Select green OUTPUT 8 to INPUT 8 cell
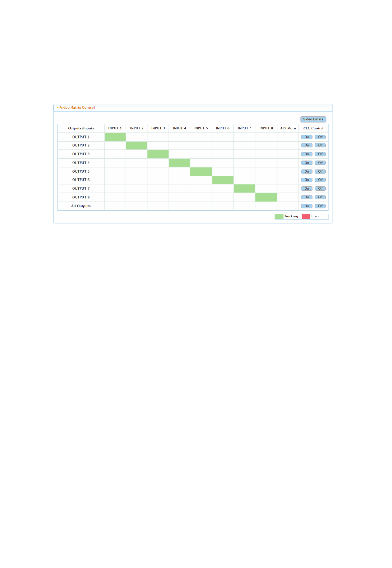The image size is (392, 568). 266,197
